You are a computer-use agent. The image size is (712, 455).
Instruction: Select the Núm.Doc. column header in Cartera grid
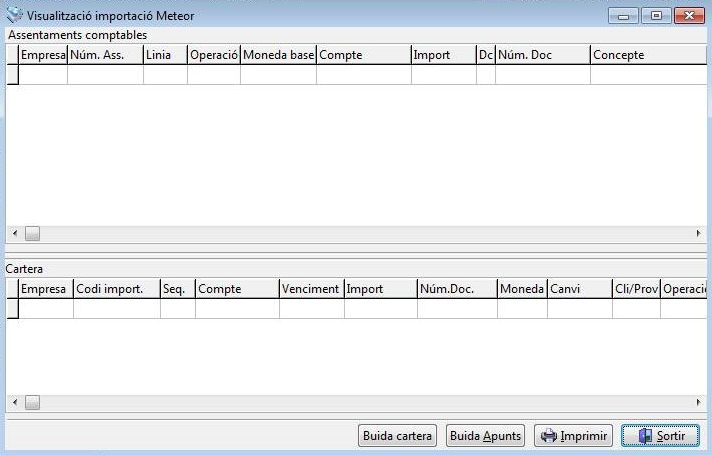coord(457,289)
